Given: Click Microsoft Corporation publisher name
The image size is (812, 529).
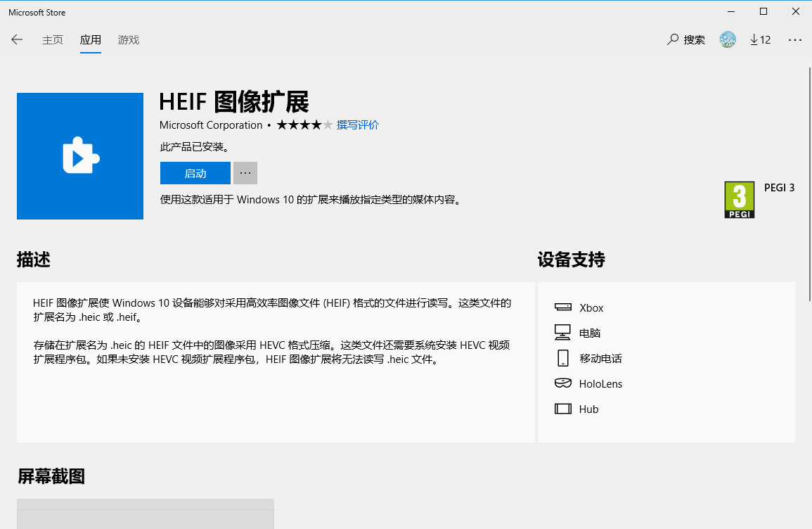Looking at the screenshot, I should pyautogui.click(x=211, y=125).
